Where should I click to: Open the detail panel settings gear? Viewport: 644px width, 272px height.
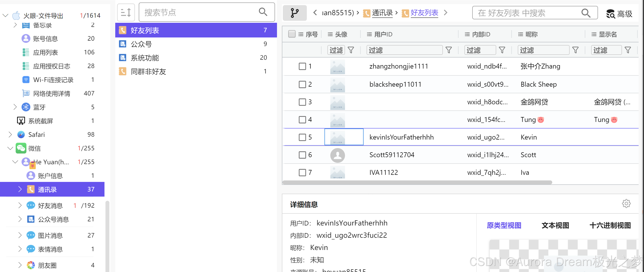click(x=626, y=204)
